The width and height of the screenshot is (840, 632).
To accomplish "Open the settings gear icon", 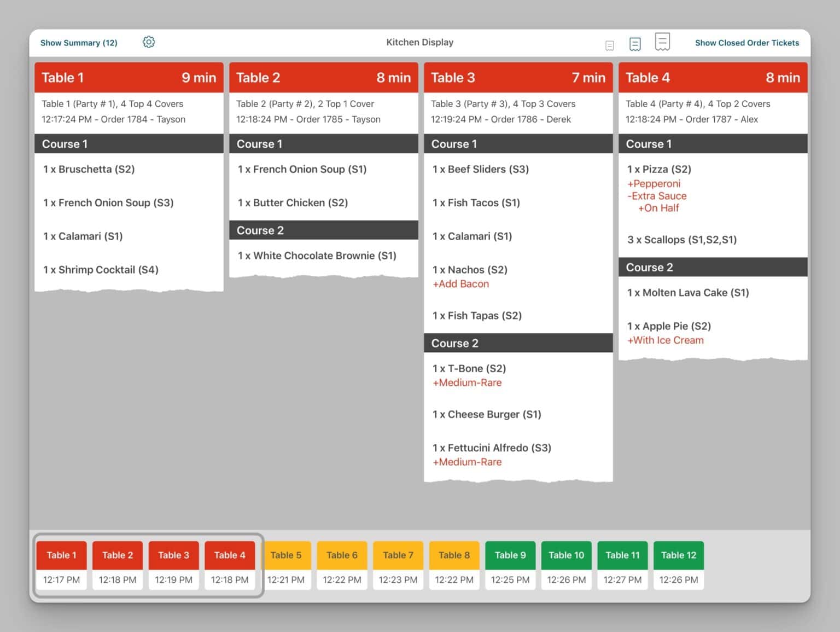I will coord(149,42).
